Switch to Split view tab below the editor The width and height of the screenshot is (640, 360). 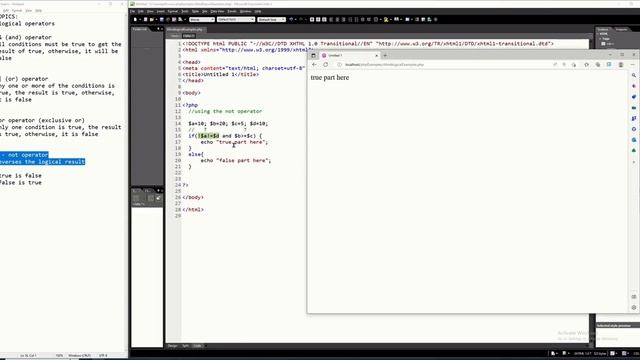point(185,346)
